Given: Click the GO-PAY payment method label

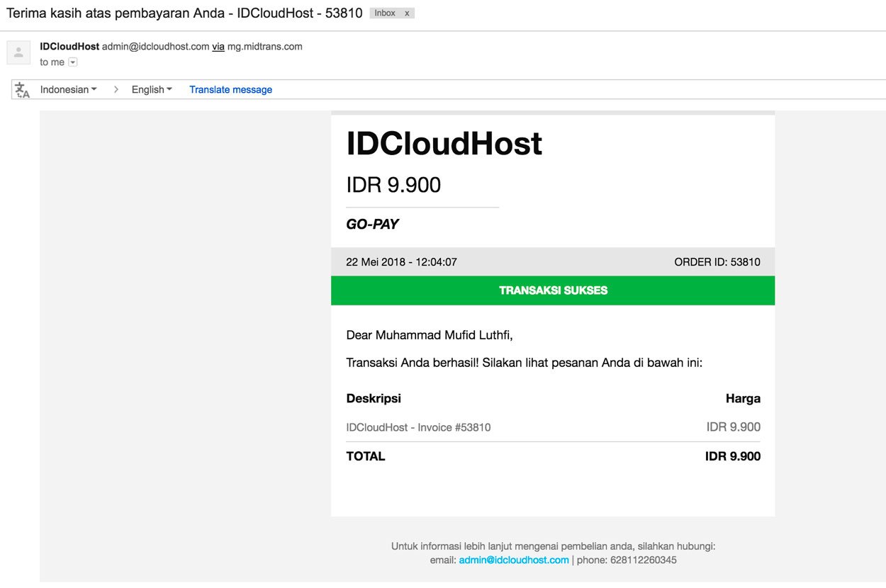Looking at the screenshot, I should coord(372,223).
